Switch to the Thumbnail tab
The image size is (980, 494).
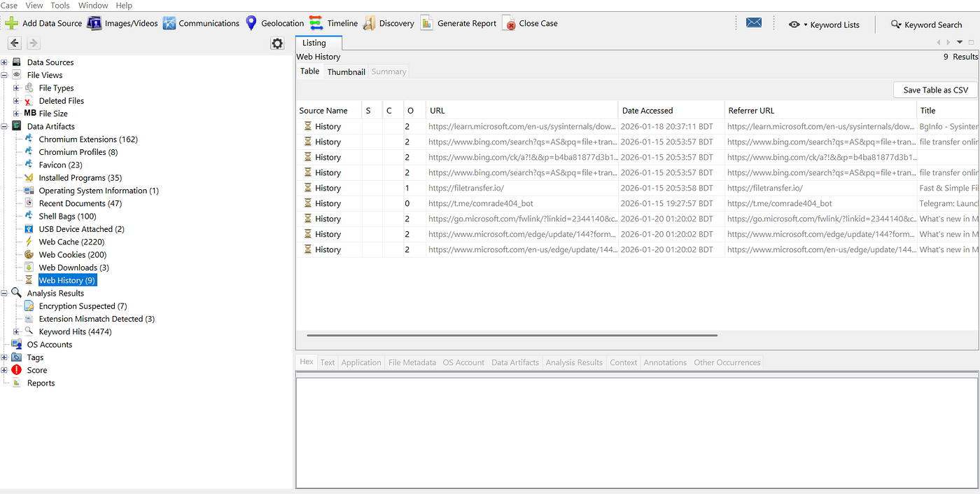346,71
